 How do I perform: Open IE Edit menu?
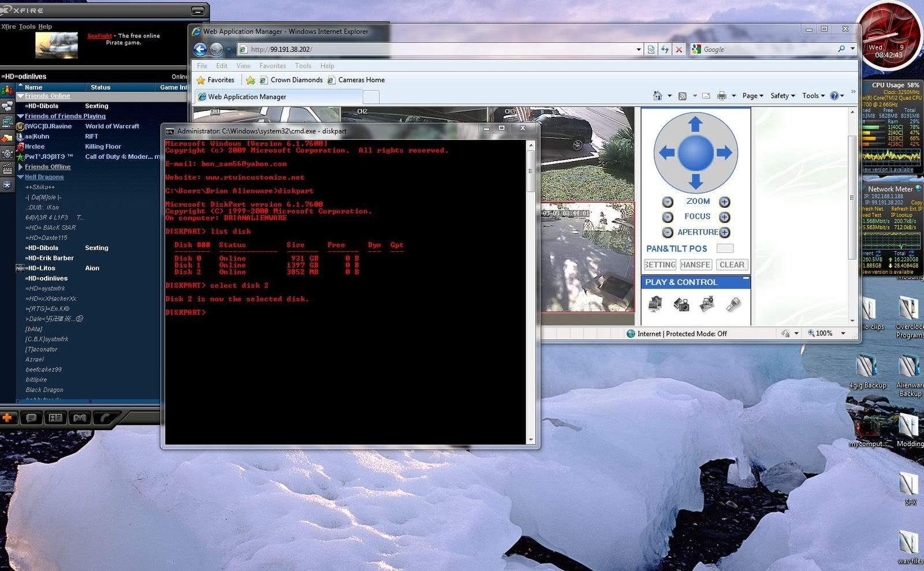tap(222, 66)
